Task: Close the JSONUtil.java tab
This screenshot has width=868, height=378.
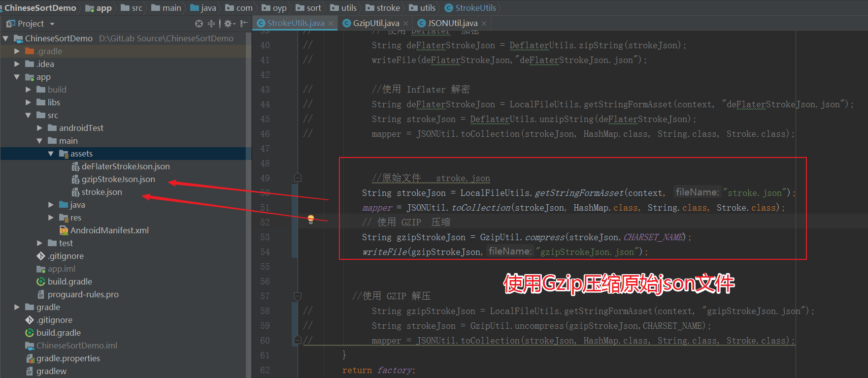Action: pyautogui.click(x=484, y=24)
